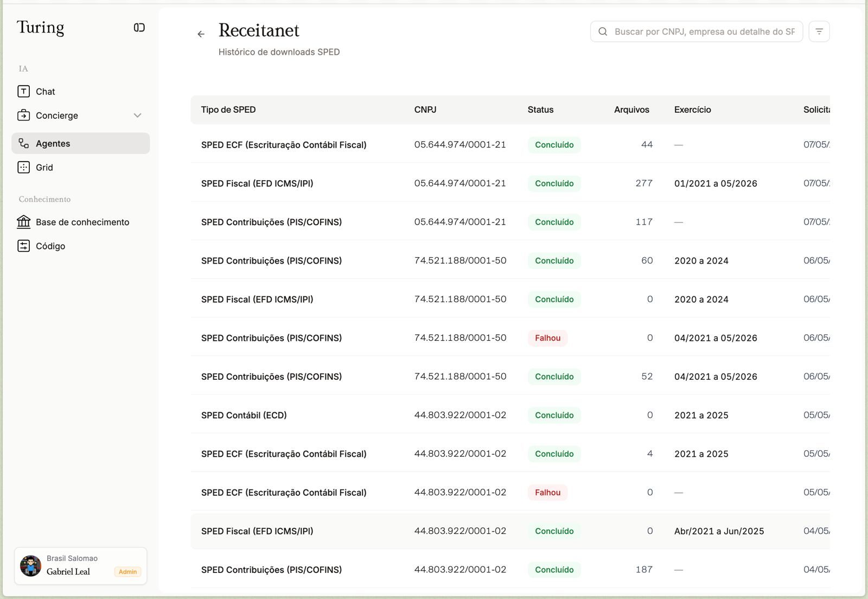Click the Abr/2021 a Jun/2025 exercise cell

coord(719,531)
